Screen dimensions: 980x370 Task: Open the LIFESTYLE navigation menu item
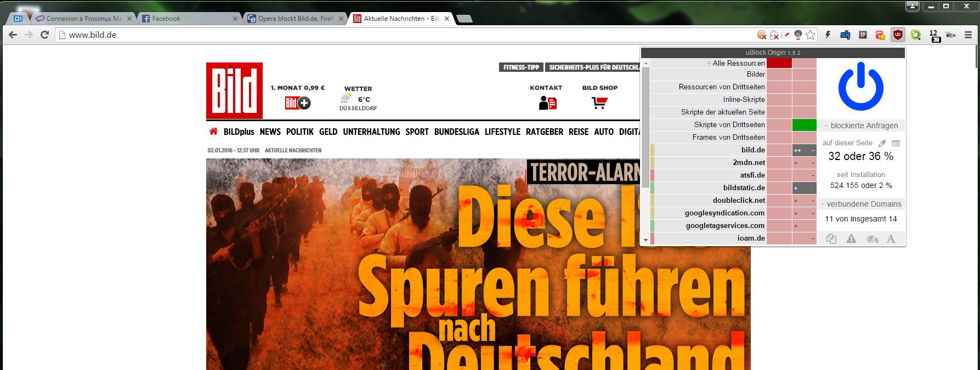[502, 132]
